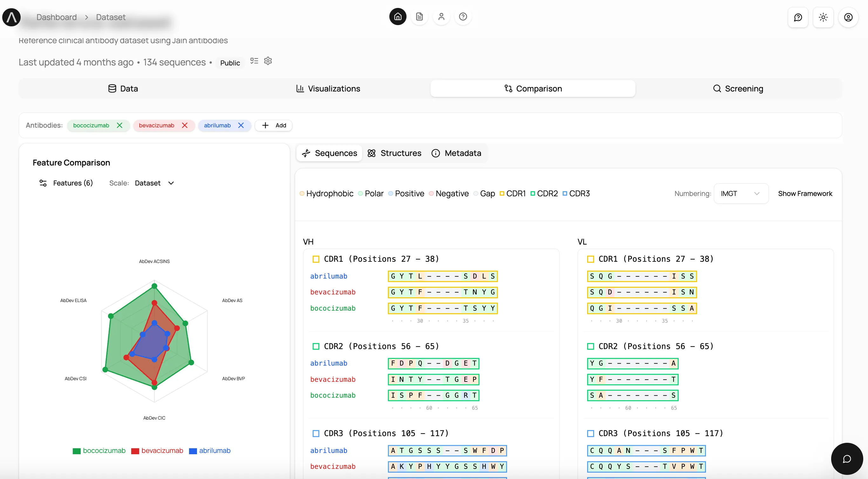Click Show Framework toggle

pos(805,193)
